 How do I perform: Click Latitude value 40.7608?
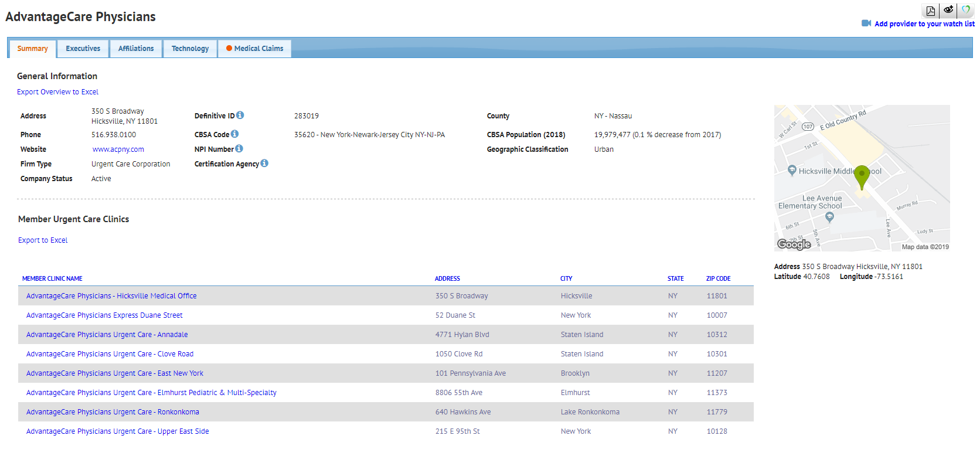click(816, 277)
